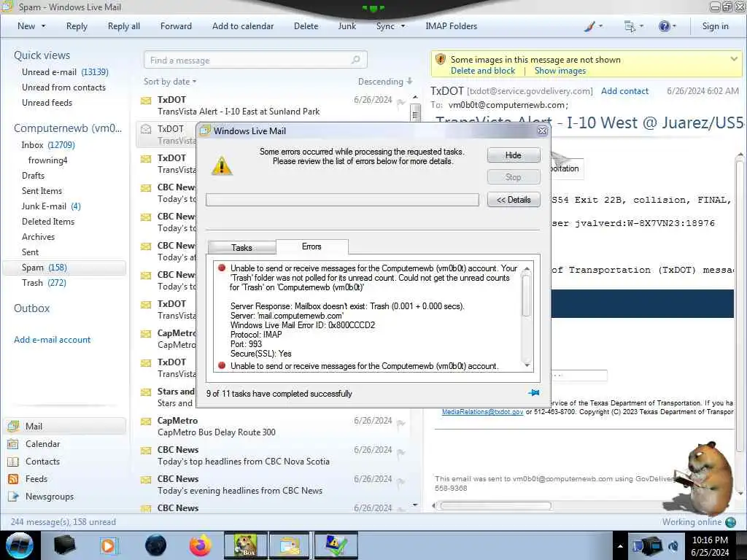This screenshot has width=747, height=560.
Task: Click Sign in link
Action: click(x=715, y=26)
